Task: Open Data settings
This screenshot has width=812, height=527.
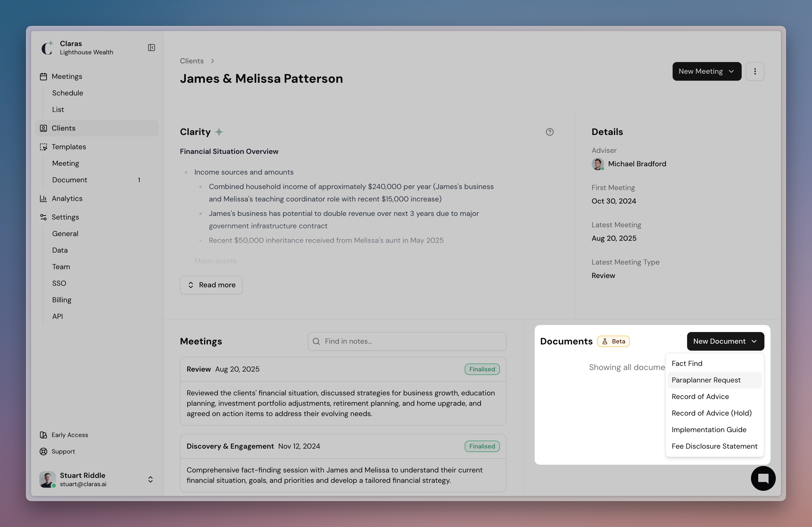Action: [x=60, y=250]
